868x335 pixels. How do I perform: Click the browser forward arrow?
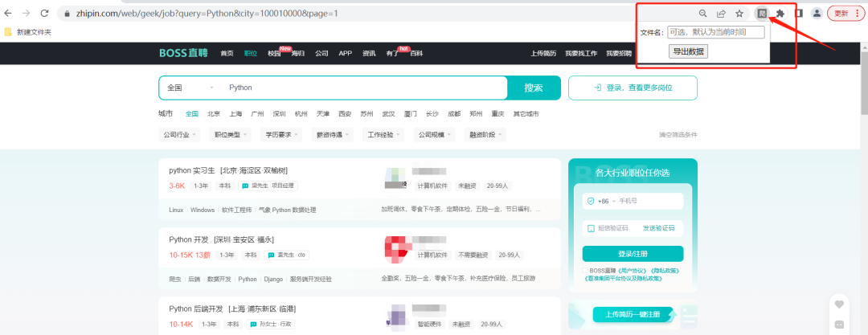pyautogui.click(x=26, y=13)
